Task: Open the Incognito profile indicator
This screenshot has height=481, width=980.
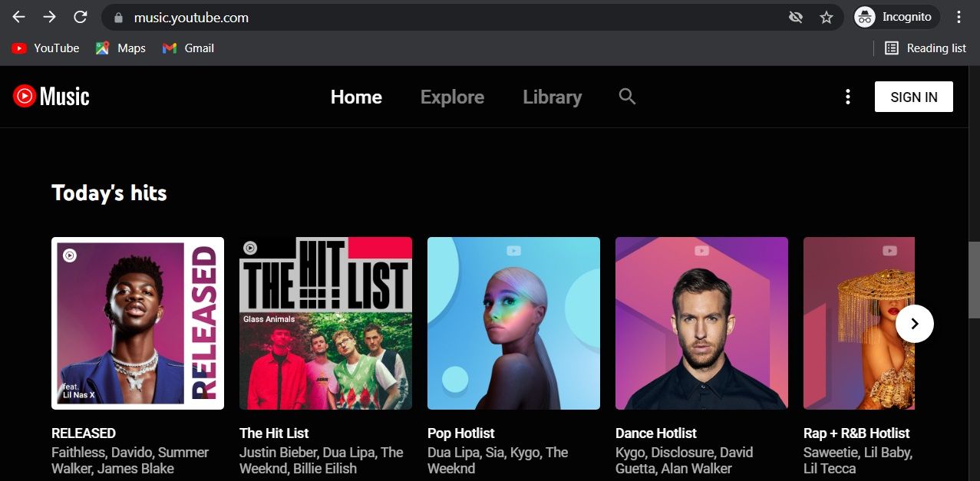Action: 893,17
